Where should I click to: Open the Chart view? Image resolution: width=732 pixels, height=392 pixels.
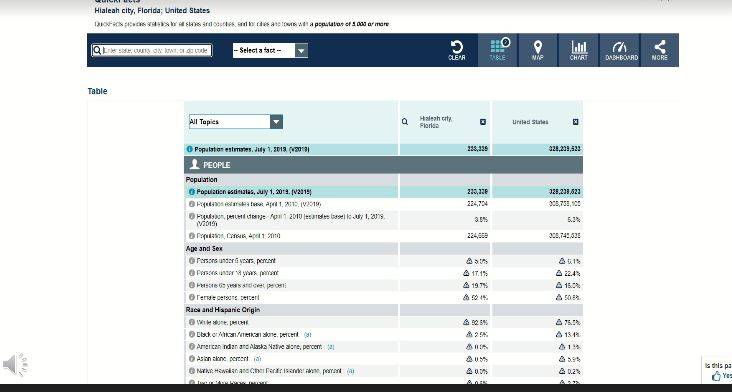coord(579,50)
